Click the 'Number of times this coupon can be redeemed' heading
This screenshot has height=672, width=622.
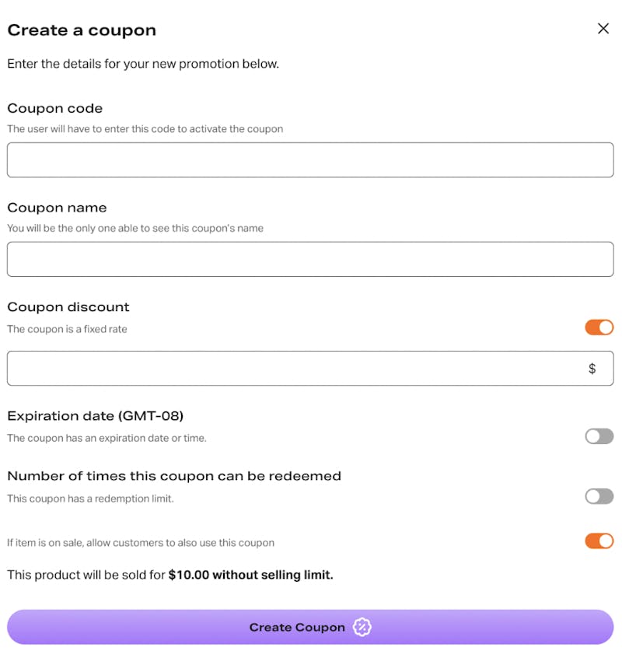(174, 476)
